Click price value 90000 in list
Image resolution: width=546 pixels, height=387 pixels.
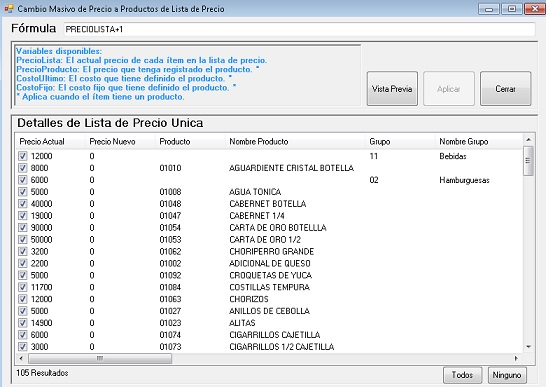(41, 227)
